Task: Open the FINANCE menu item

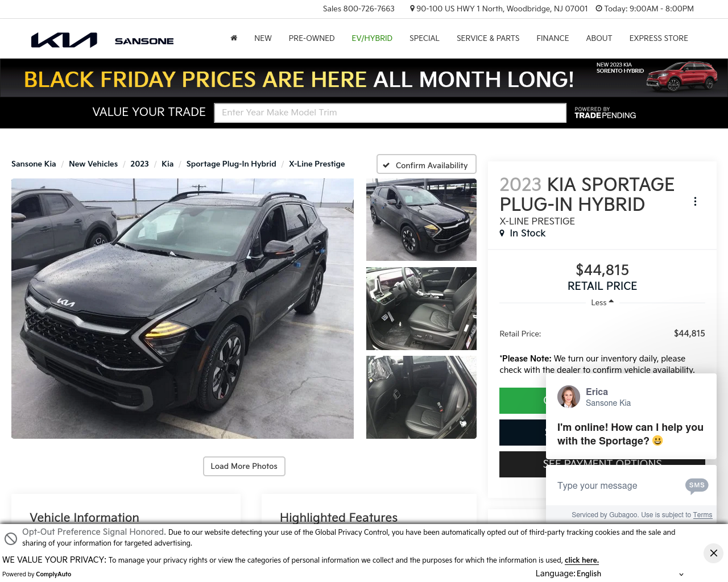Action: point(553,38)
